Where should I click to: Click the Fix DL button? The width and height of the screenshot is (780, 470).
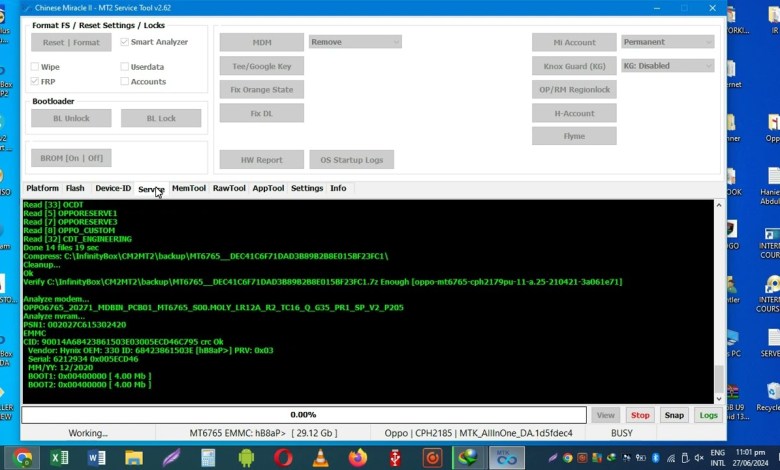coord(262,113)
